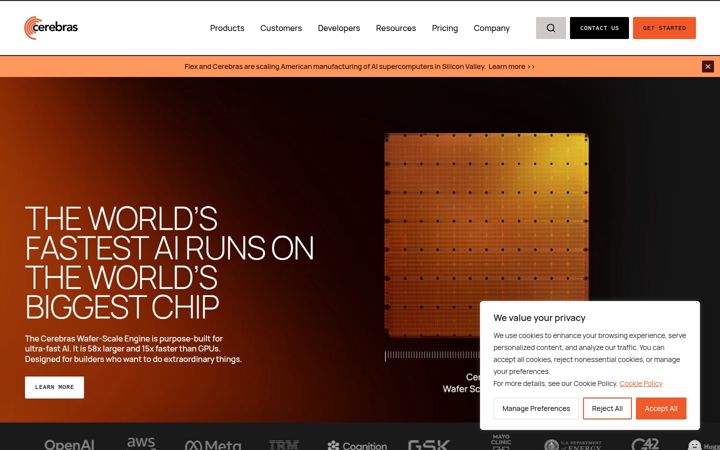Open the Company menu
The width and height of the screenshot is (720, 450).
pos(491,28)
